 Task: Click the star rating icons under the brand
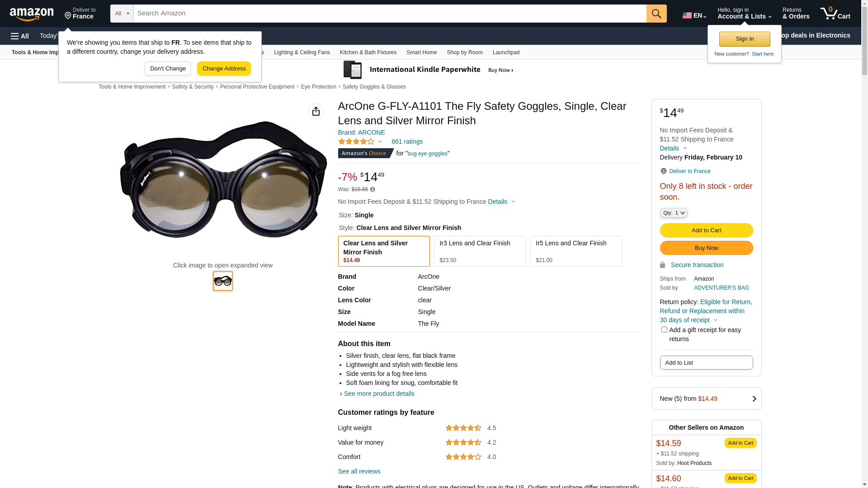pyautogui.click(x=356, y=141)
